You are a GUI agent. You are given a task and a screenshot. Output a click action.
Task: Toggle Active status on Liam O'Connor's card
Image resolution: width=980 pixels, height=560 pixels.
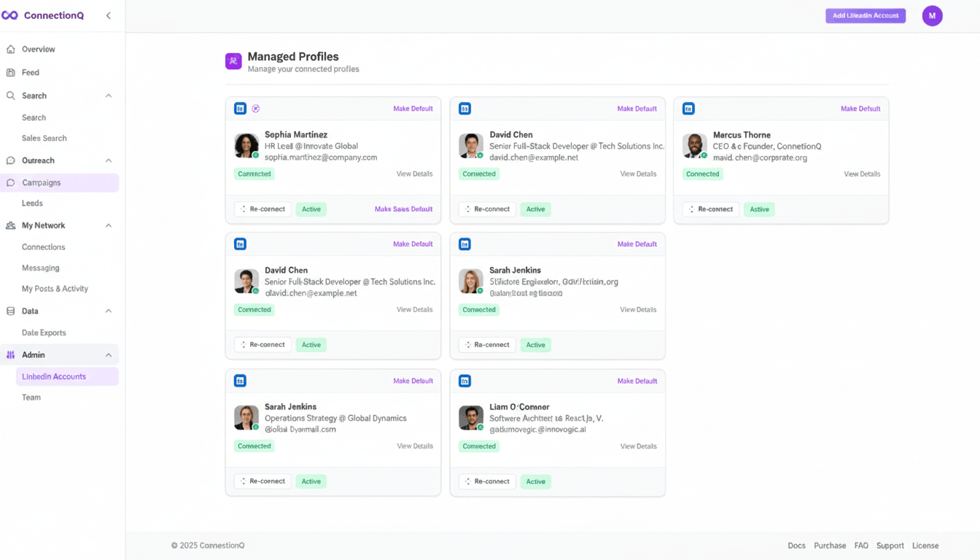(535, 481)
